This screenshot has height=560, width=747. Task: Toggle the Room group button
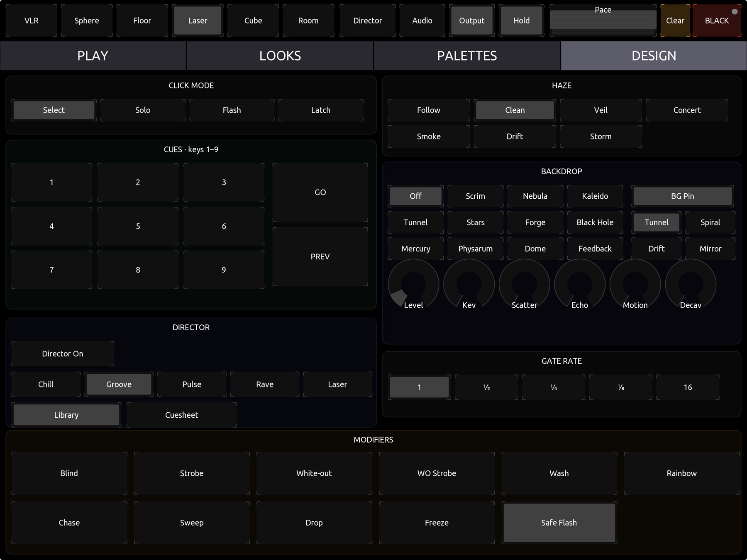(x=308, y=20)
